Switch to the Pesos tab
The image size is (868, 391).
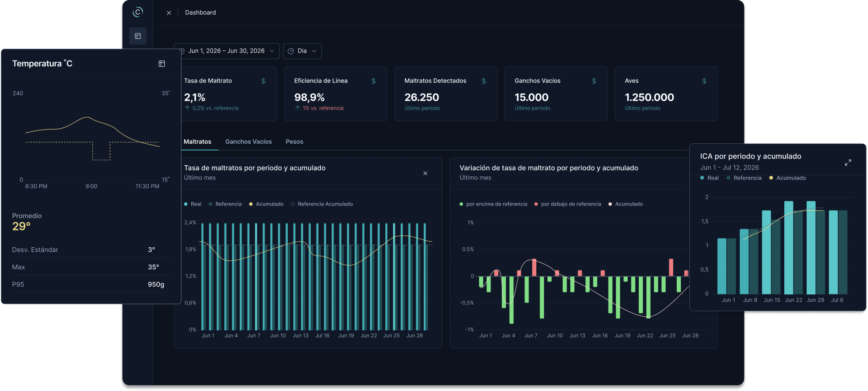point(294,142)
